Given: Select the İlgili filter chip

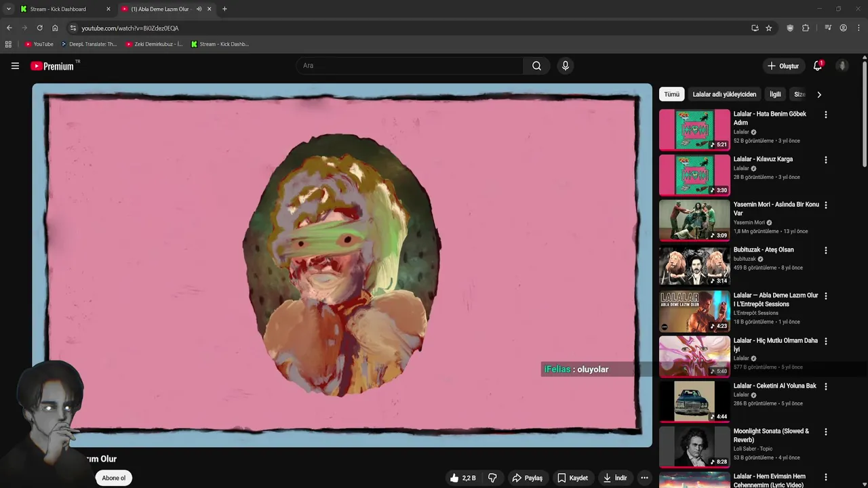Looking at the screenshot, I should pos(775,94).
